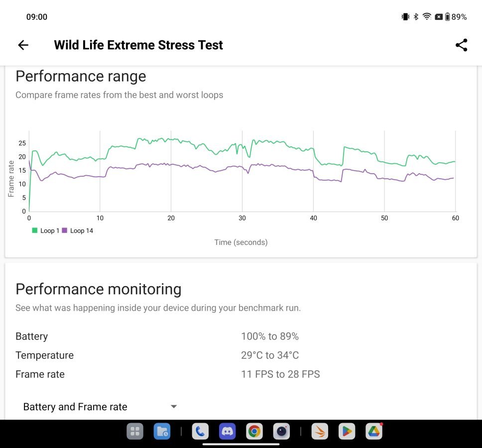Tap the Bluetooth status icon

click(x=416, y=17)
